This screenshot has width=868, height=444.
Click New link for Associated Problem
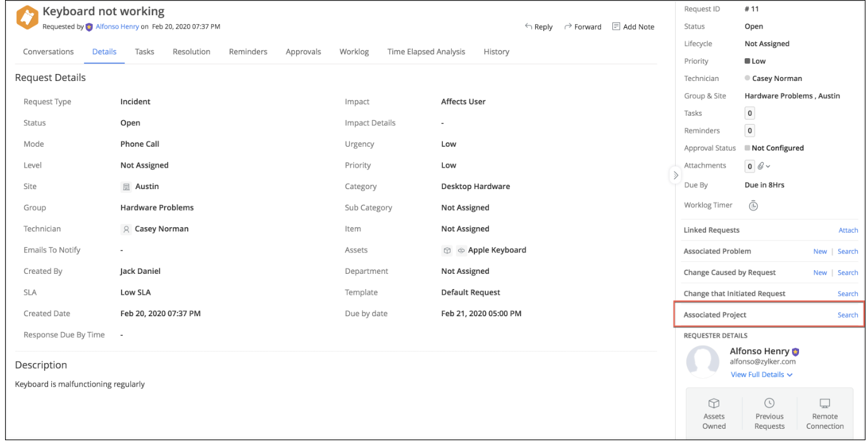click(x=820, y=252)
